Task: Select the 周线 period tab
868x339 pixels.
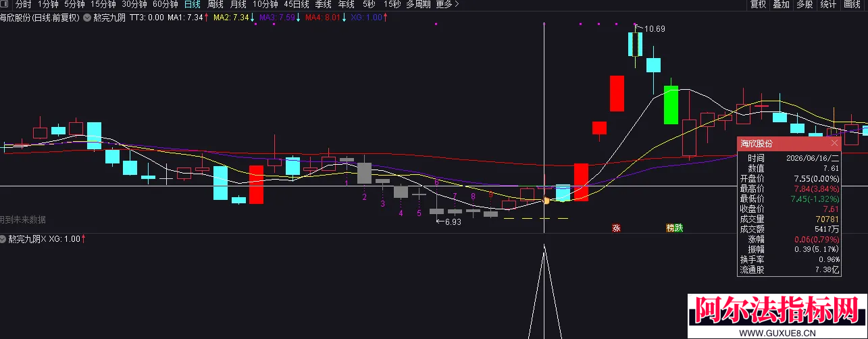Action: (215, 5)
